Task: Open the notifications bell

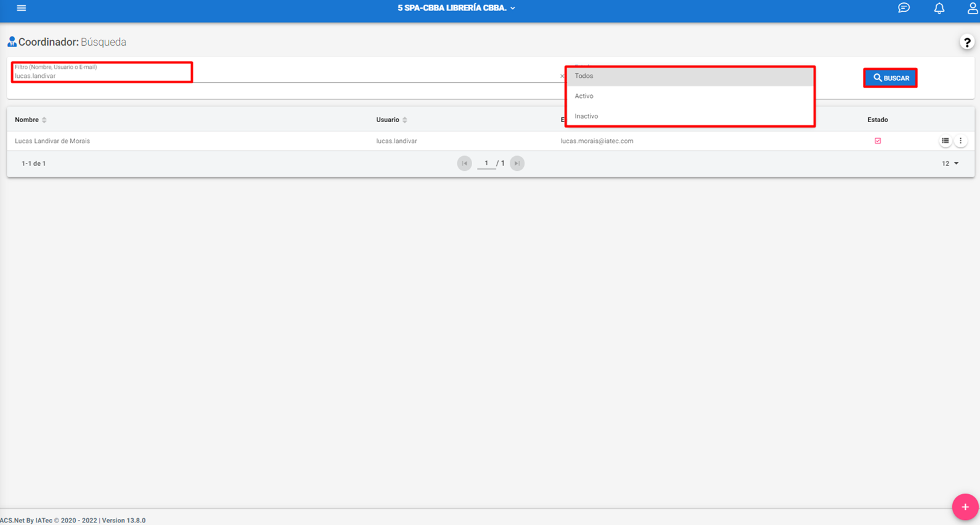Action: coord(939,8)
